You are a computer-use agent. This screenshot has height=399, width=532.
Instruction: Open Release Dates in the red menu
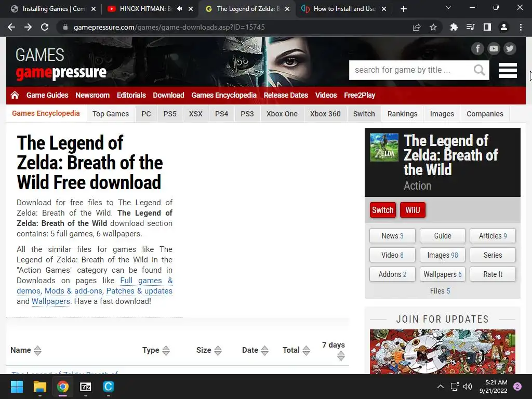click(x=286, y=96)
